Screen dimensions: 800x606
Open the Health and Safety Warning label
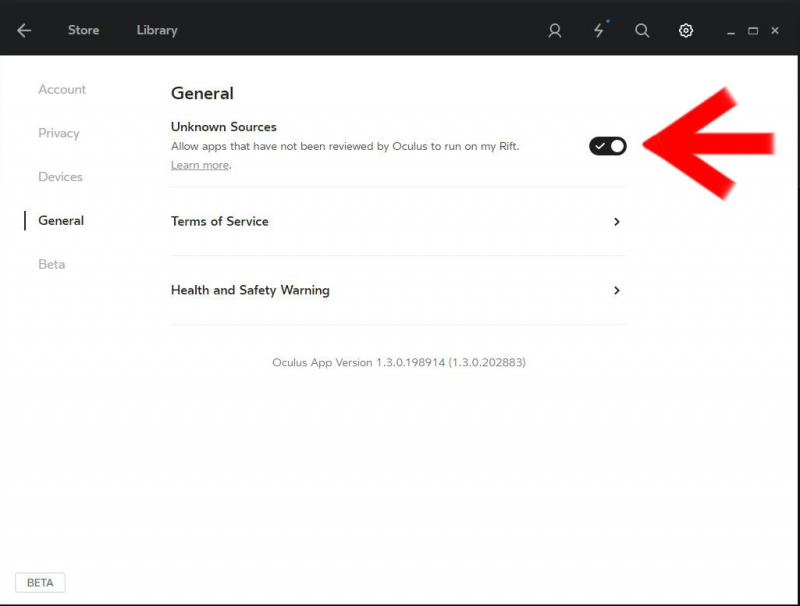[x=250, y=290]
